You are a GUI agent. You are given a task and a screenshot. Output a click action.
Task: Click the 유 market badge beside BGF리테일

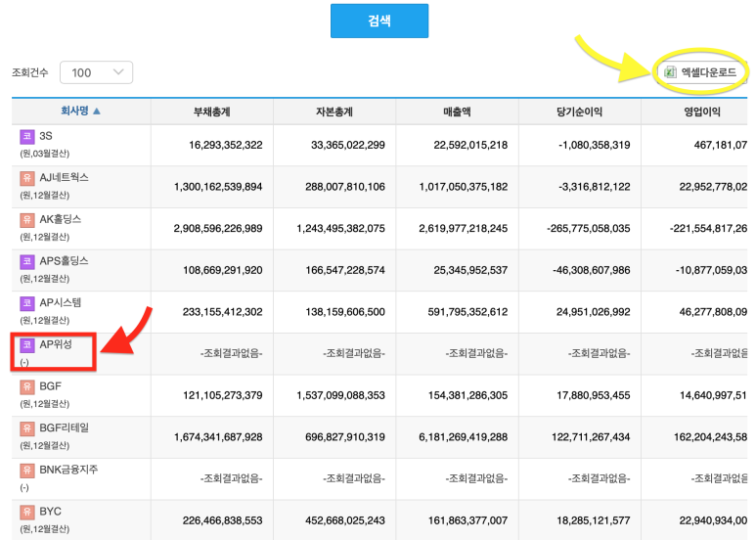(x=27, y=428)
